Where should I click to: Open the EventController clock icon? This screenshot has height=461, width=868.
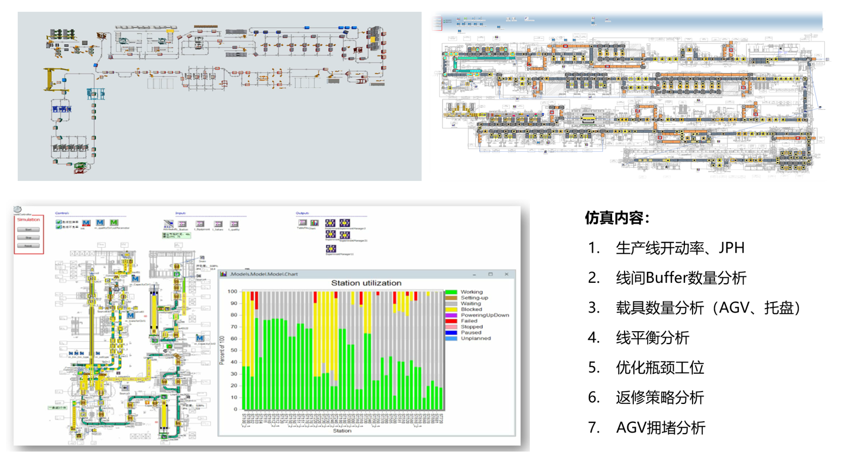coord(18,209)
